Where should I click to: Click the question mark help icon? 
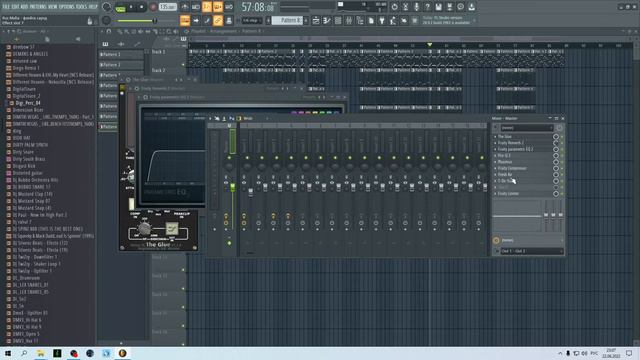point(427,7)
